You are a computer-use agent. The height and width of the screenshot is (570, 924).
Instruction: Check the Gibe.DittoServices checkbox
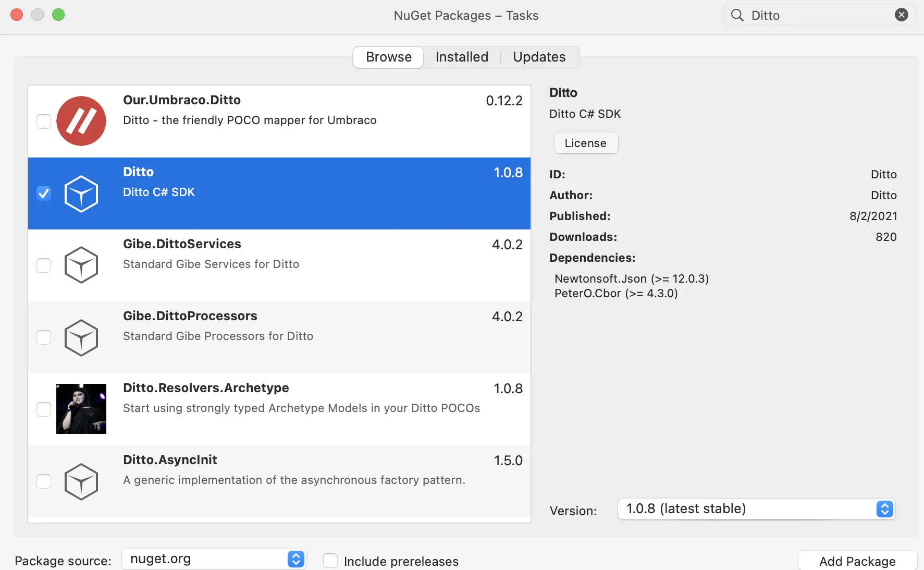pyautogui.click(x=44, y=265)
